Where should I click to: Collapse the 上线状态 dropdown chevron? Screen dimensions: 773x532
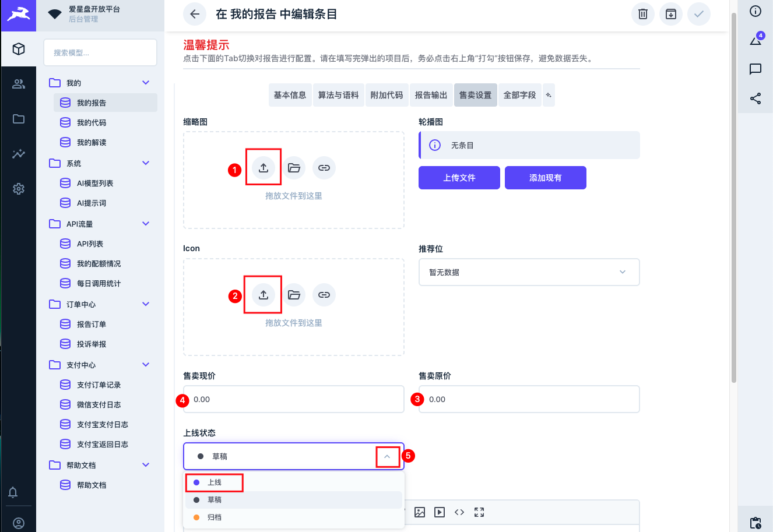[387, 457]
